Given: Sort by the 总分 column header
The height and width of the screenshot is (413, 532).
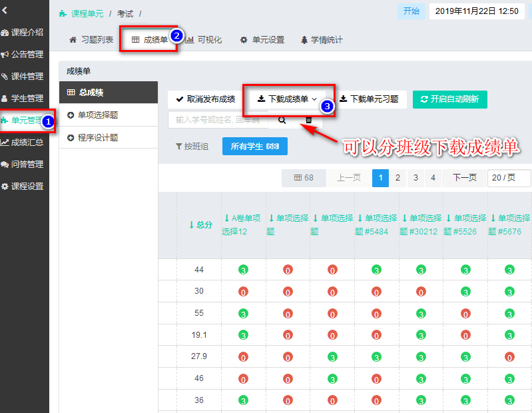Looking at the screenshot, I should pos(200,225).
